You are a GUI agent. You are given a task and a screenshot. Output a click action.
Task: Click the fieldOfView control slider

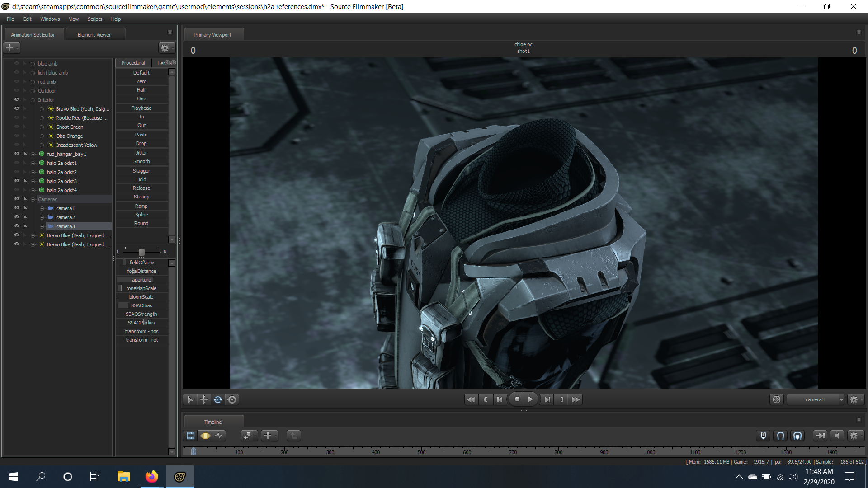142,263
